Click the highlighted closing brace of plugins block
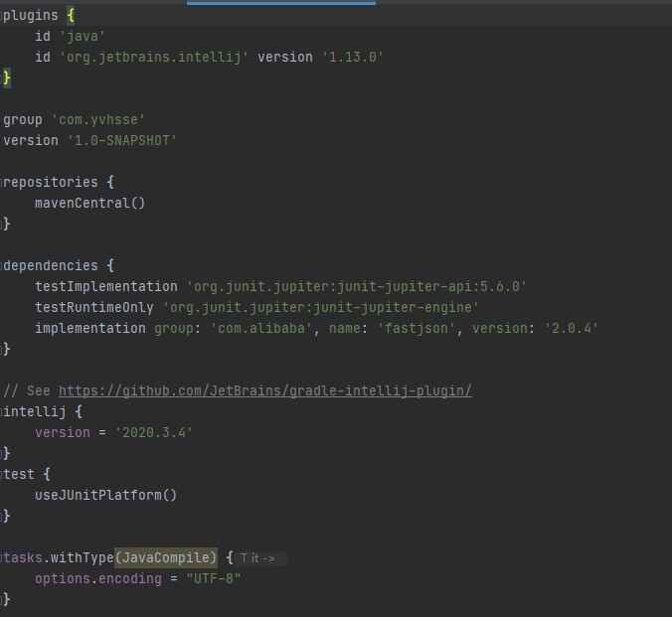Image resolution: width=672 pixels, height=617 pixels. coord(6,78)
